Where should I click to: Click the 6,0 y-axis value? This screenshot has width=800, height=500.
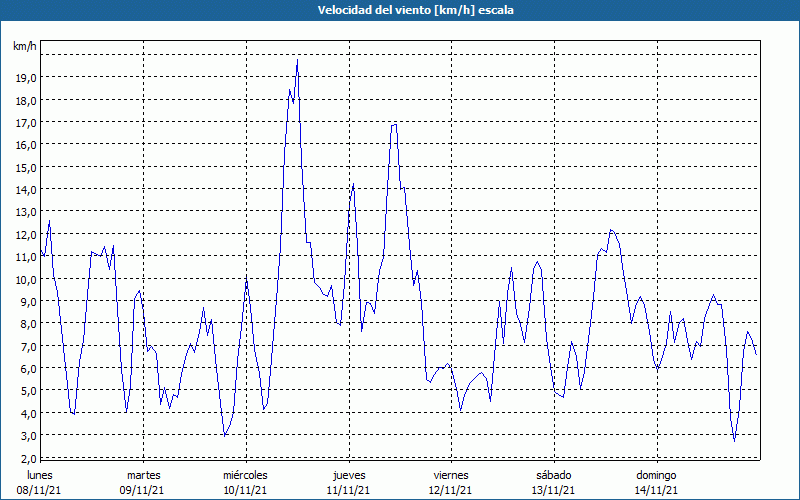pos(28,368)
